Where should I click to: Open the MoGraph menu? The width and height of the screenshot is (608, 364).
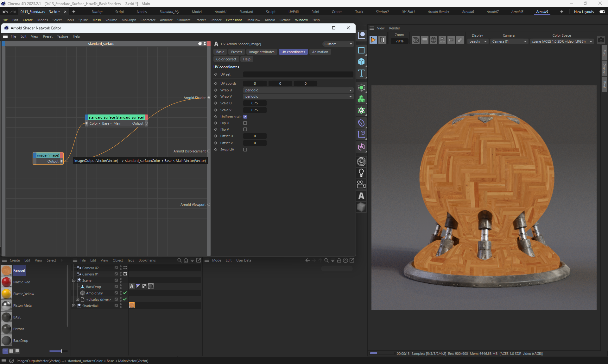[x=129, y=20]
